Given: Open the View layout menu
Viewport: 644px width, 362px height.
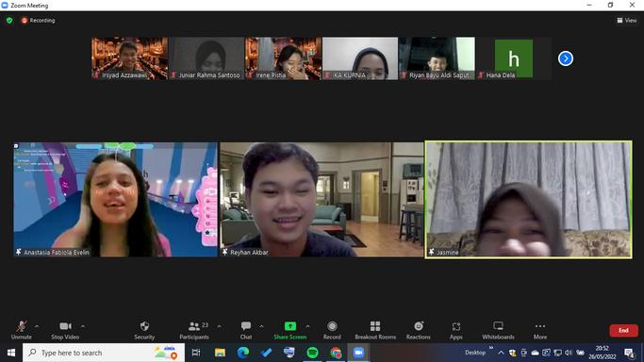Looking at the screenshot, I should (x=627, y=20).
